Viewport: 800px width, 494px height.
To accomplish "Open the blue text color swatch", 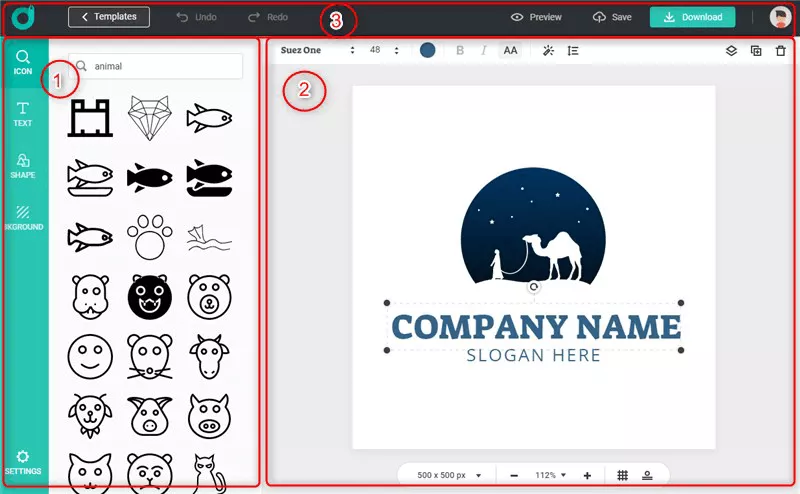I will 427,50.
